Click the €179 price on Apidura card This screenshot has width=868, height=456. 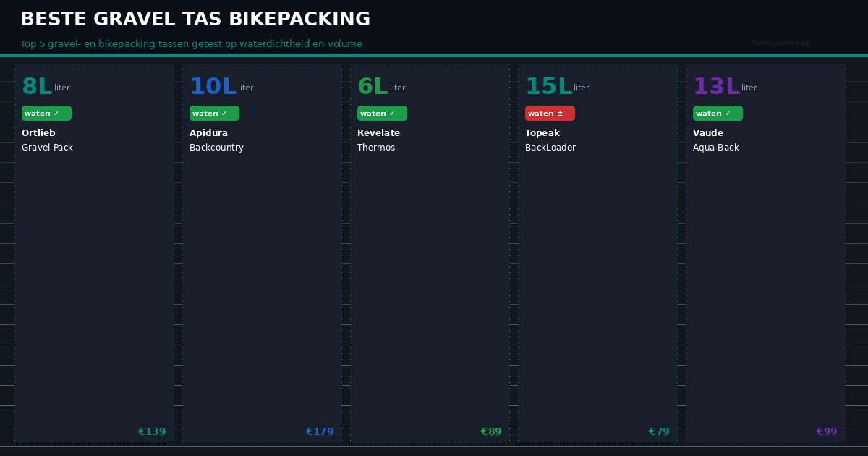[x=320, y=432]
